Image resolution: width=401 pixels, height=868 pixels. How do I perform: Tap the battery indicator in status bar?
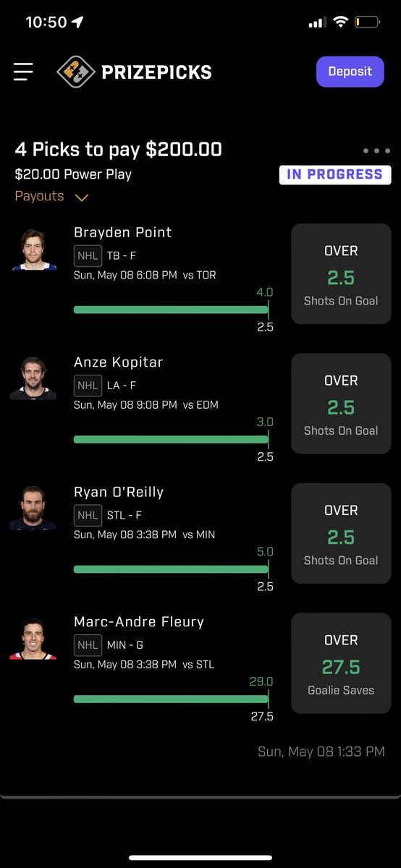click(x=368, y=23)
